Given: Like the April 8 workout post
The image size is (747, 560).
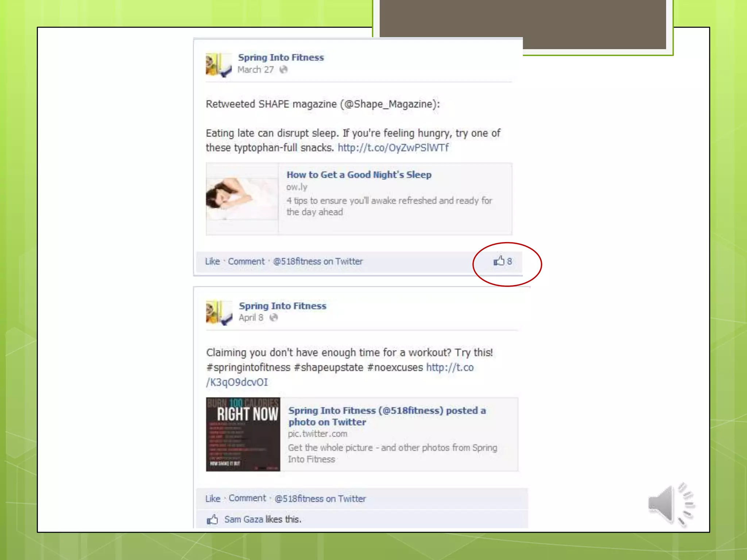Looking at the screenshot, I should pyautogui.click(x=213, y=498).
